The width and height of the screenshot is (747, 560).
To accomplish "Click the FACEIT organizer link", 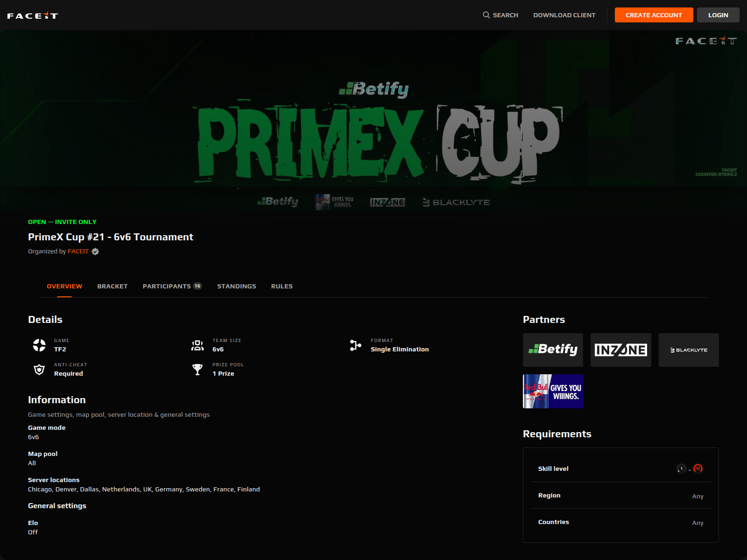I will [x=78, y=252].
